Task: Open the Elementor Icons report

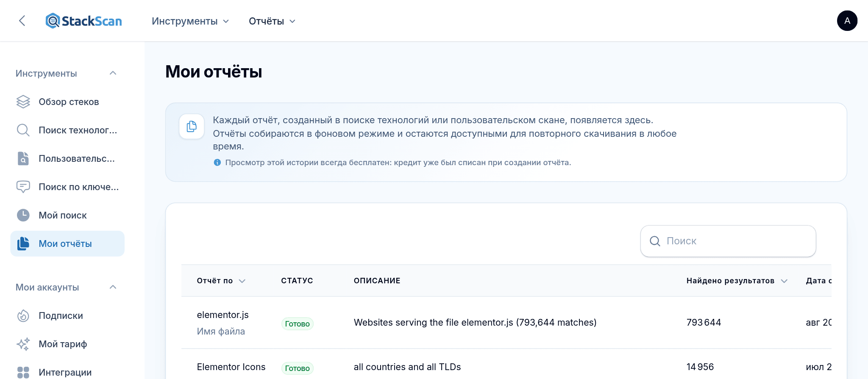Action: pyautogui.click(x=231, y=367)
